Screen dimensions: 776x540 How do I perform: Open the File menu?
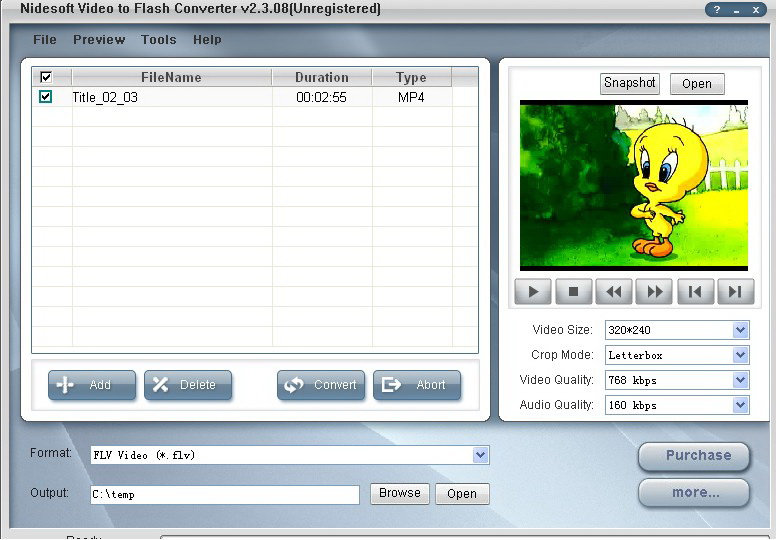[45, 40]
